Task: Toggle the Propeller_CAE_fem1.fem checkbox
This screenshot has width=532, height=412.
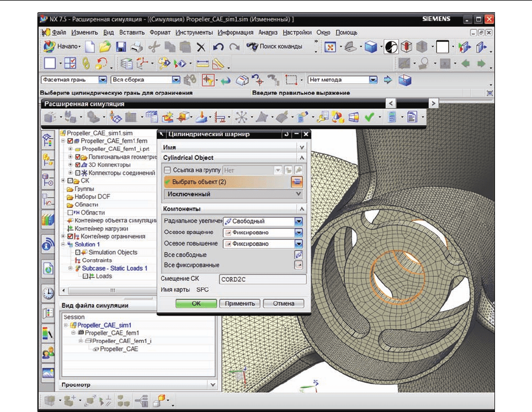Action: click(x=70, y=141)
